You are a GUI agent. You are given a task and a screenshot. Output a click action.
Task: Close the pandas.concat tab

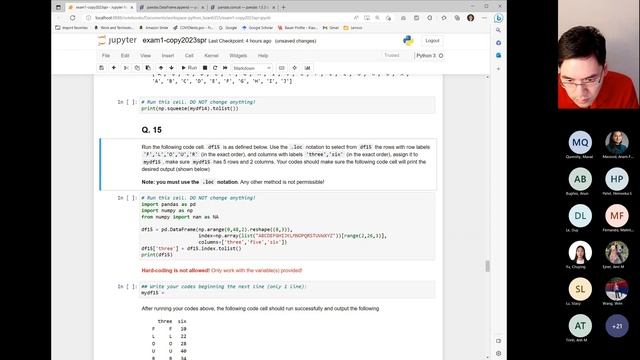click(273, 7)
